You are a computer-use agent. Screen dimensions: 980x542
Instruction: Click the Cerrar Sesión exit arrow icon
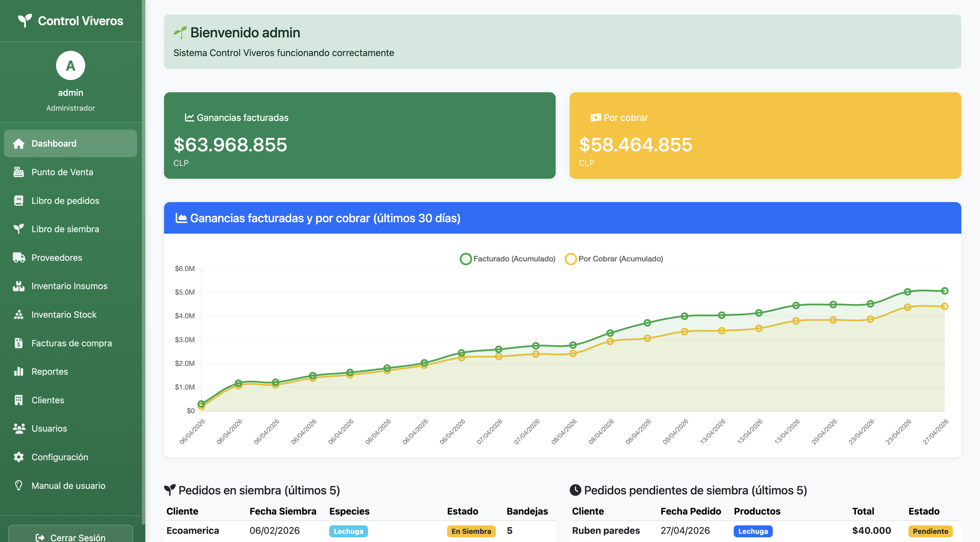click(40, 537)
